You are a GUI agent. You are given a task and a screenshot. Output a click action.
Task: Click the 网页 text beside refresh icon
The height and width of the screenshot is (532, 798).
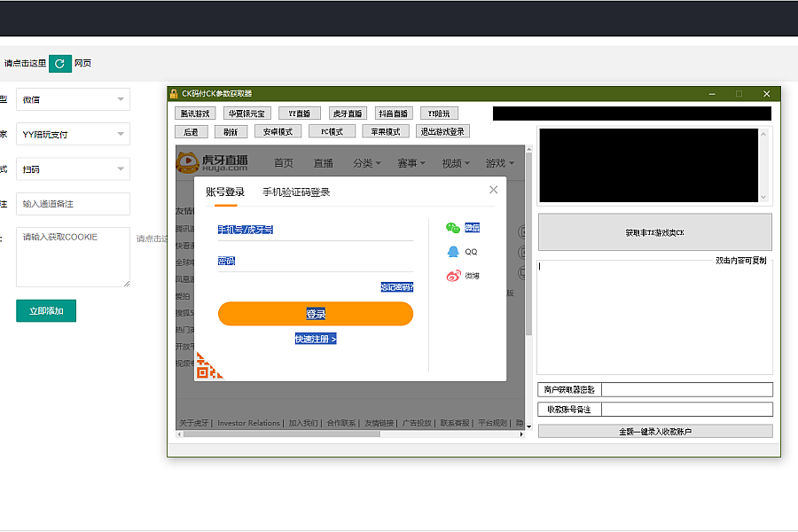tap(83, 63)
